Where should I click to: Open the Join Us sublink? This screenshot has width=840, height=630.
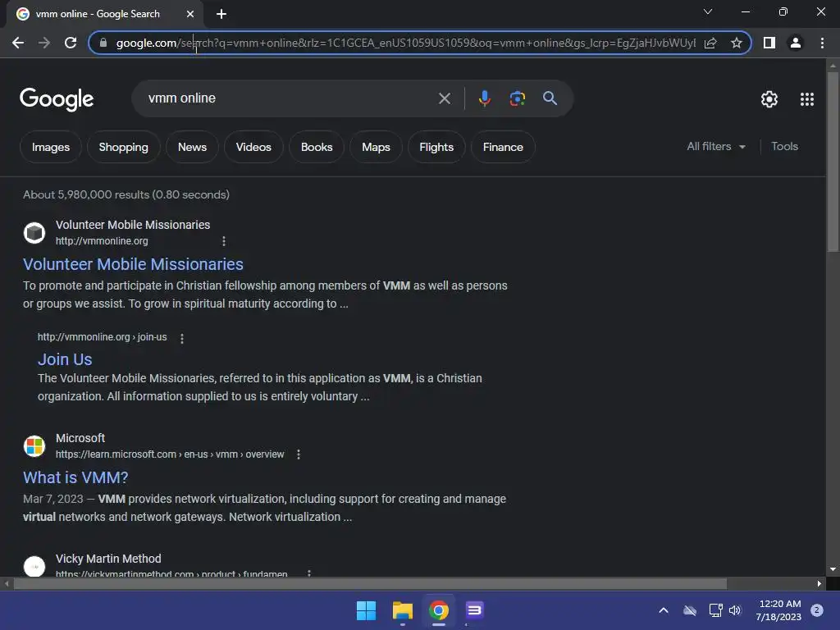[65, 359]
